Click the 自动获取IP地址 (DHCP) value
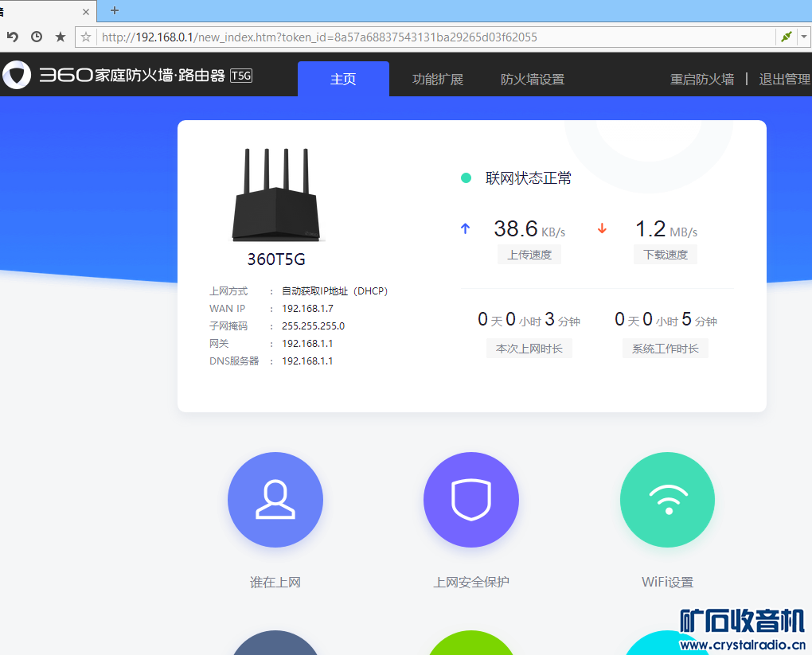 (x=334, y=291)
